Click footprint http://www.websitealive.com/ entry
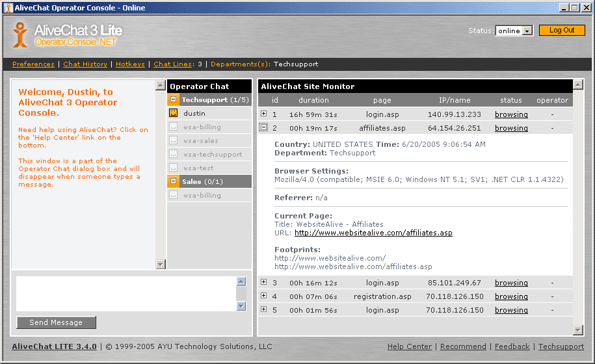The height and width of the screenshot is (364, 595). [330, 258]
